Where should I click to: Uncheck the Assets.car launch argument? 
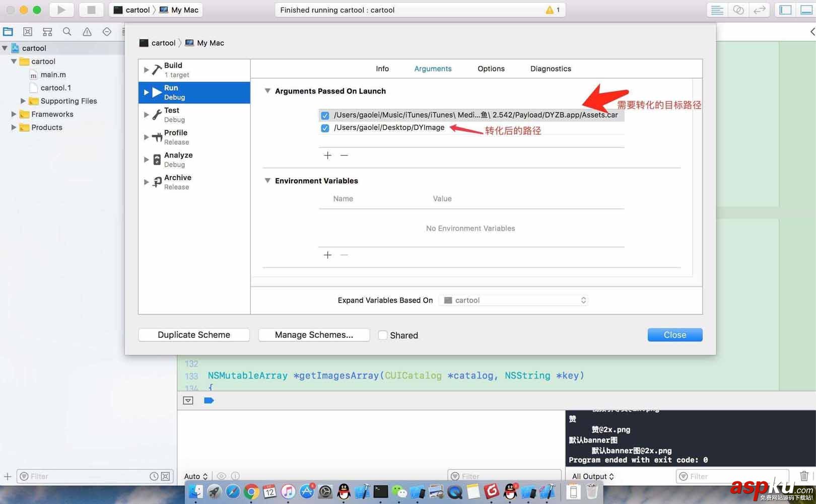pos(325,115)
